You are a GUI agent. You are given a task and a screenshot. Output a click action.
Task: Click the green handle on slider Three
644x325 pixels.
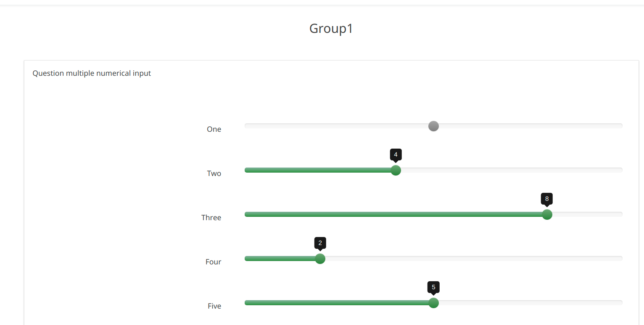point(547,215)
